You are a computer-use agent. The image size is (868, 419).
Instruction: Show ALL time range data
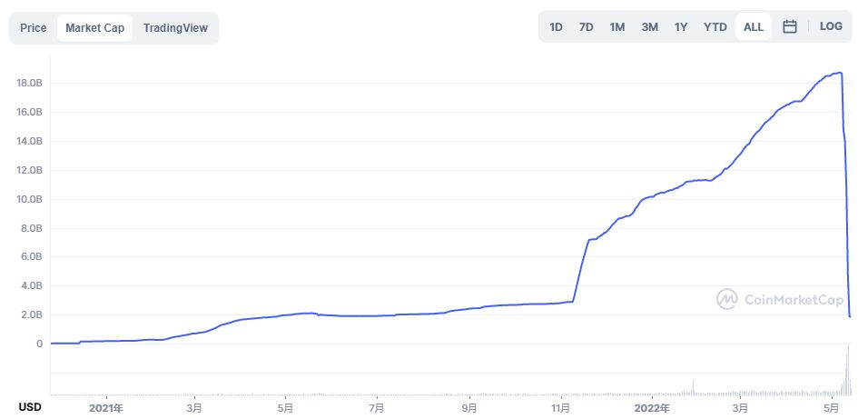[x=754, y=26]
